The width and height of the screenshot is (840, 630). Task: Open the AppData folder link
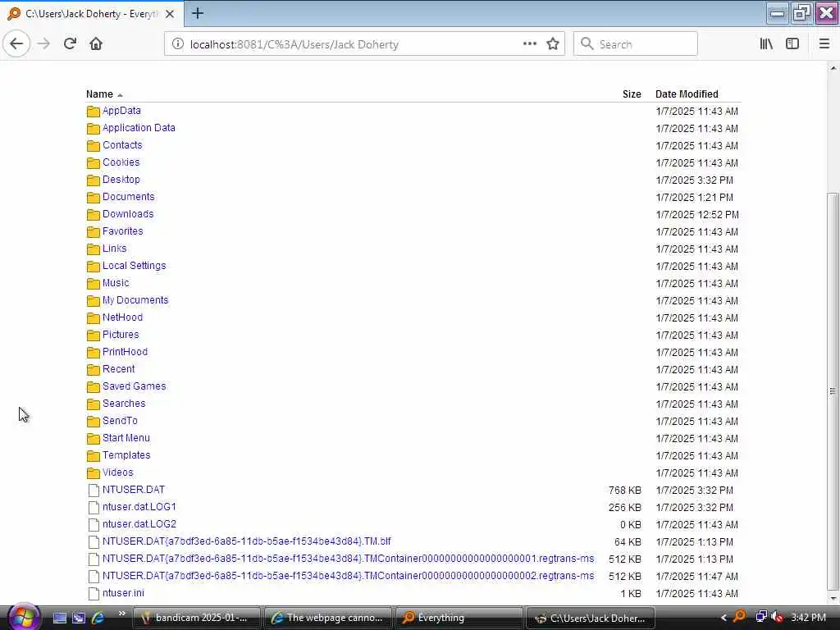[121, 111]
